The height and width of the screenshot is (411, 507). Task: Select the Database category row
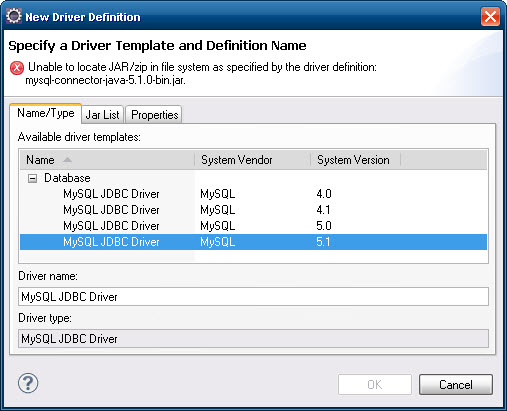click(x=253, y=178)
